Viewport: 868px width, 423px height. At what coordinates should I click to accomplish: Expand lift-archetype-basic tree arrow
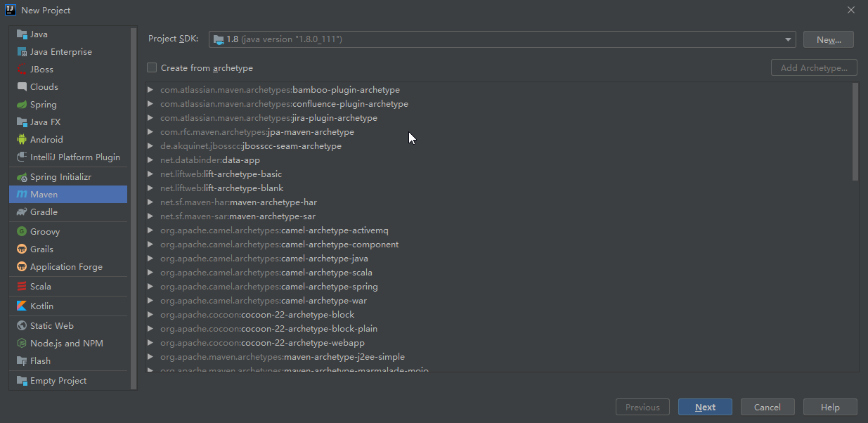(x=150, y=174)
